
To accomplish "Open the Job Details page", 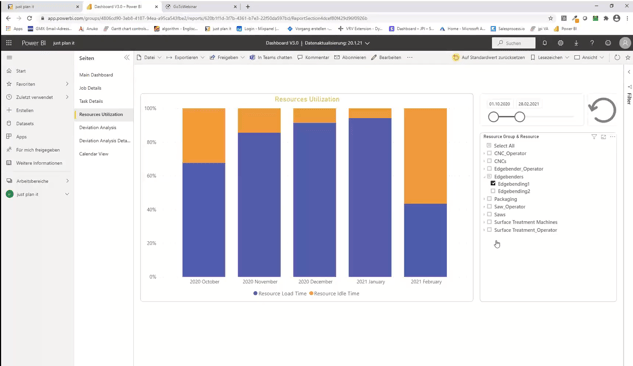I will click(90, 88).
